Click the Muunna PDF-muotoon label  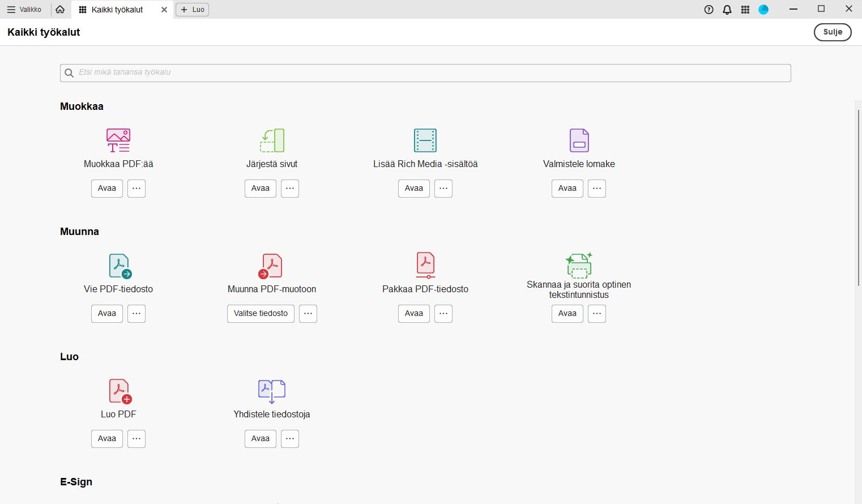(272, 289)
